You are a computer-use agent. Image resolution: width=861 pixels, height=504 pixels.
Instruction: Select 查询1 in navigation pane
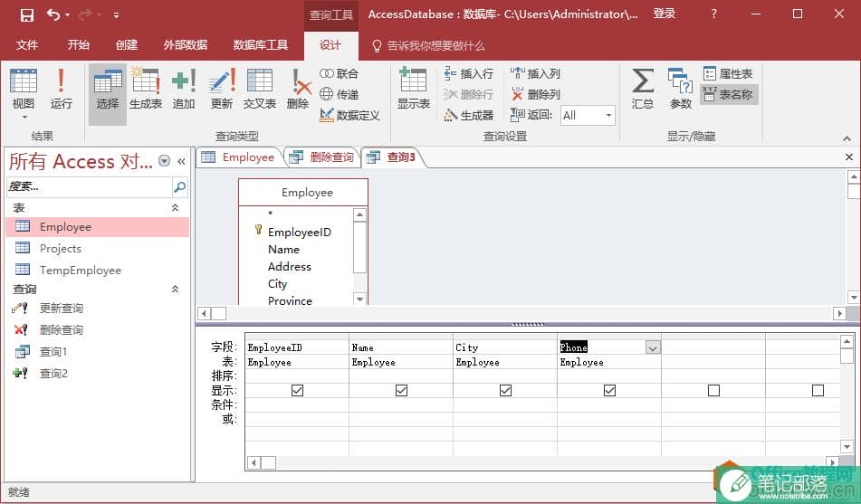[x=97, y=352]
